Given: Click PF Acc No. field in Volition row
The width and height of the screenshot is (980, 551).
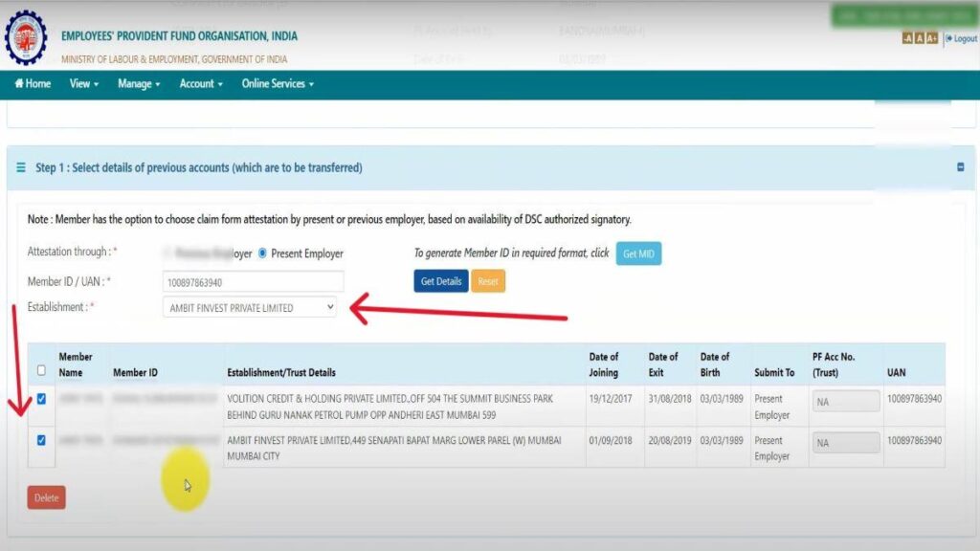Looking at the screenshot, I should click(846, 402).
